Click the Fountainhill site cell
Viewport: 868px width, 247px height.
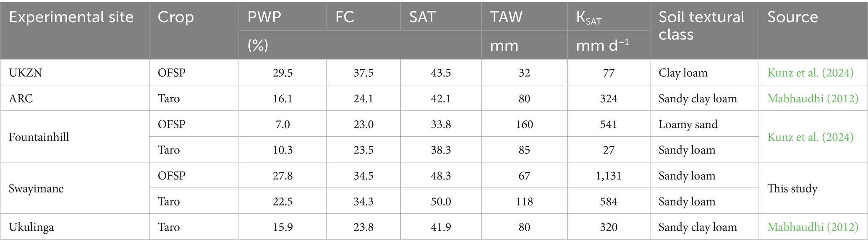click(39, 137)
